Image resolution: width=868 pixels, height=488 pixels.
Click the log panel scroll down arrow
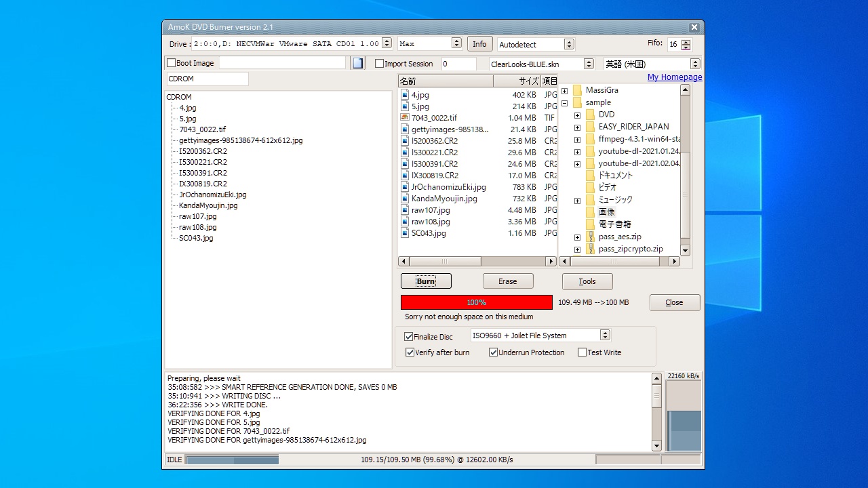click(656, 445)
